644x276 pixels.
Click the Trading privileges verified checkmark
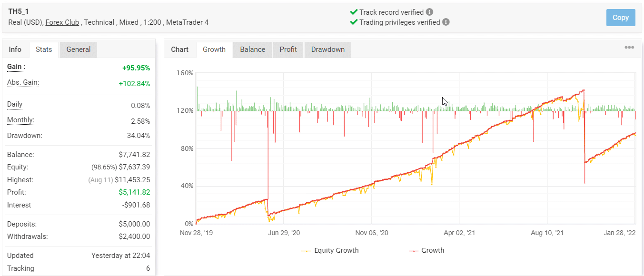pyautogui.click(x=354, y=22)
